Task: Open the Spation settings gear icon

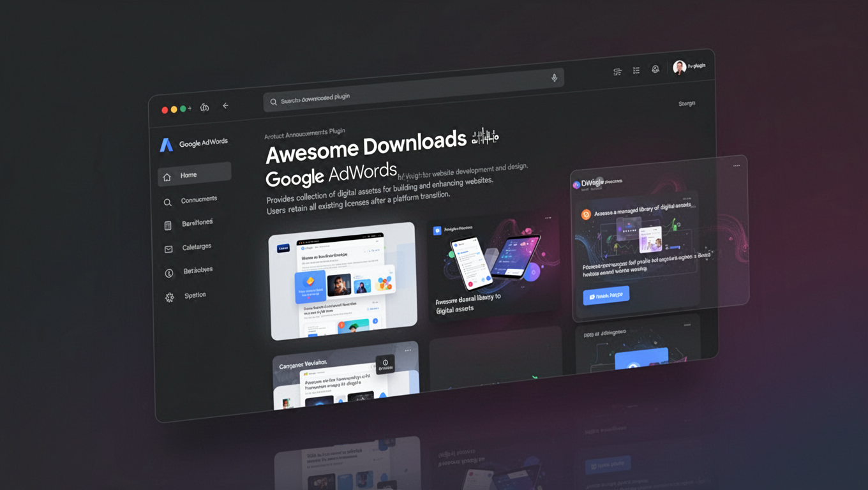Action: click(x=169, y=297)
